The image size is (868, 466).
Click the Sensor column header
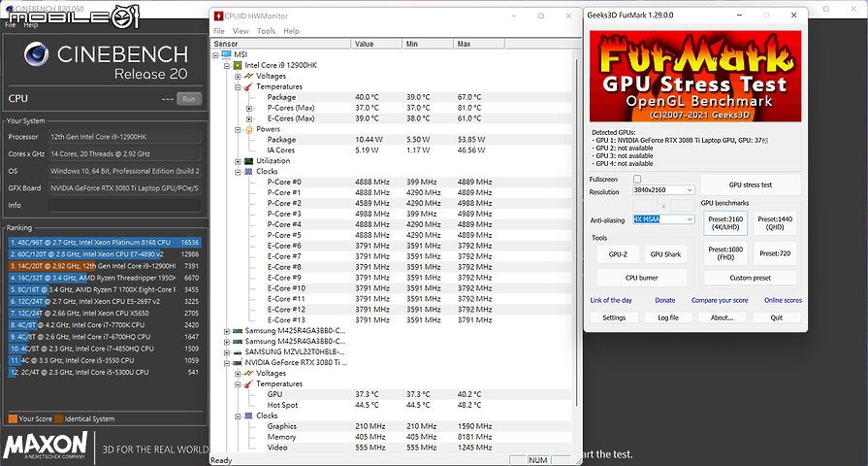pyautogui.click(x=280, y=44)
